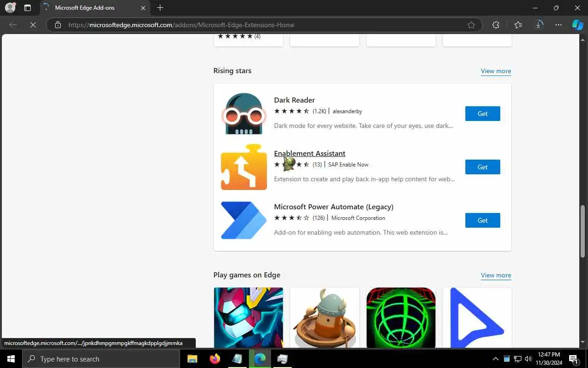The image size is (588, 368).
Task: Open the robot game thumbnail
Action: (249, 317)
